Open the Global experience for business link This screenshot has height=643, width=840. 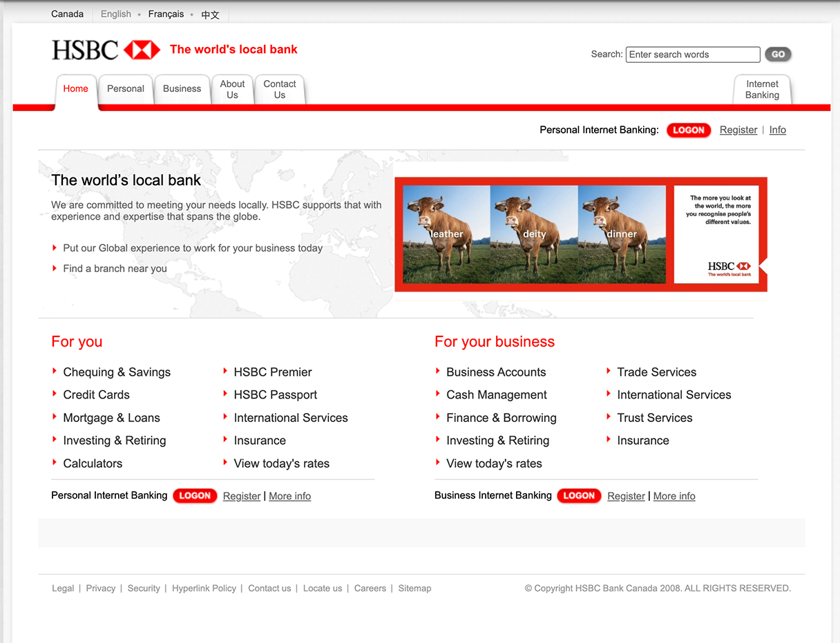(193, 248)
